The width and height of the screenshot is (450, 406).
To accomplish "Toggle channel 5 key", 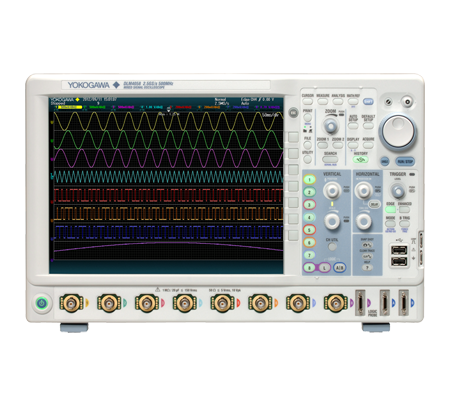I will 310,230.
